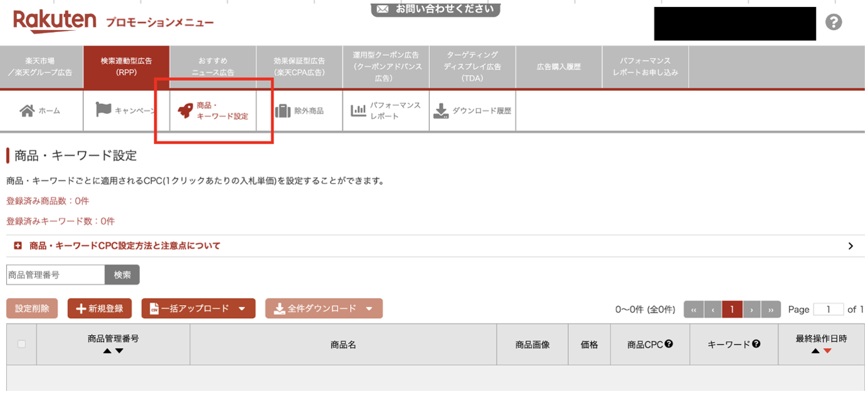Focus the 商品管理番号 search field

(x=55, y=275)
